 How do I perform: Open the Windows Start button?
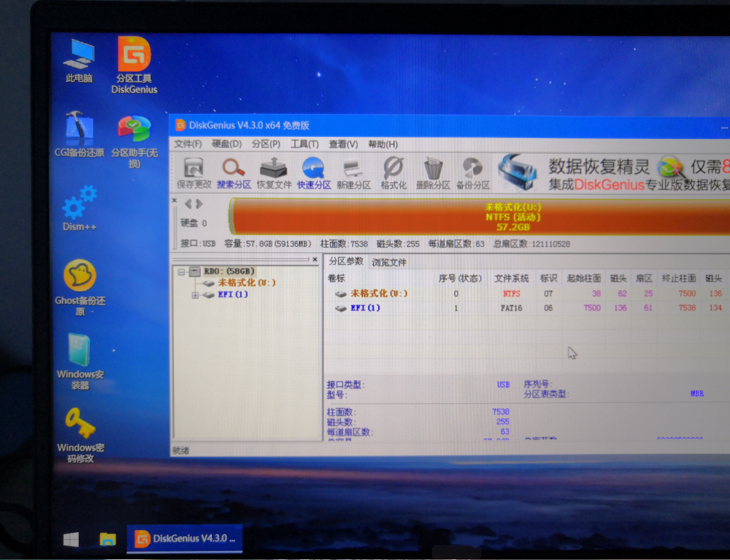70,539
